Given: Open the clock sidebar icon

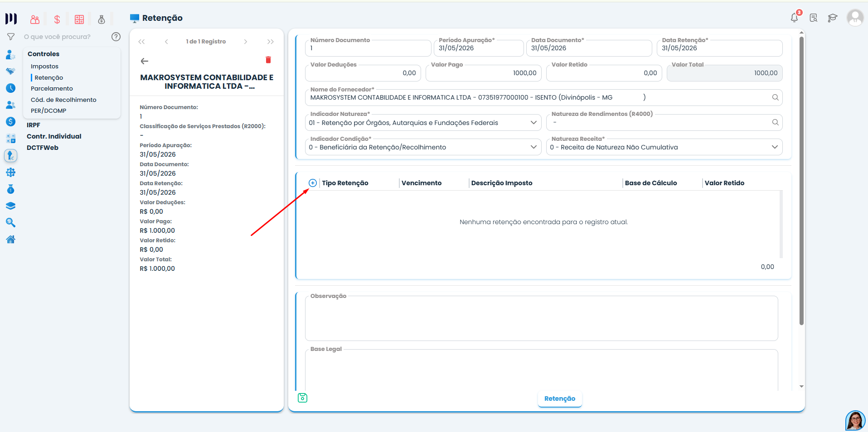Looking at the screenshot, I should 11,88.
